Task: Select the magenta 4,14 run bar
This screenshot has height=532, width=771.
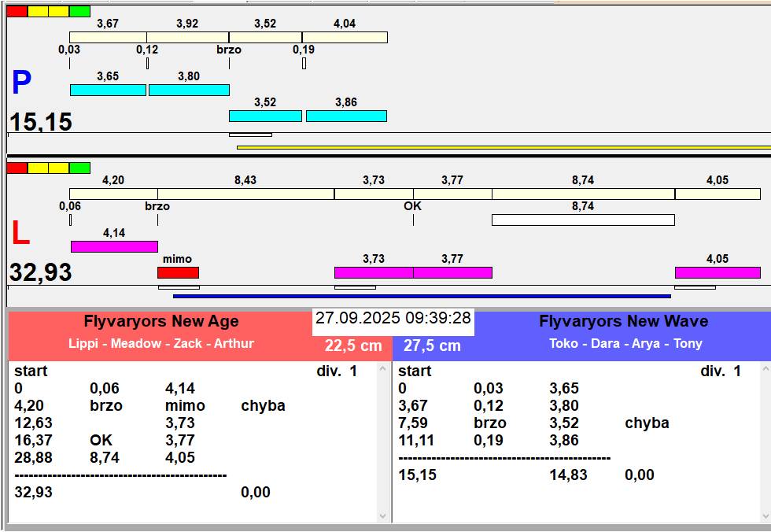Action: tap(114, 246)
